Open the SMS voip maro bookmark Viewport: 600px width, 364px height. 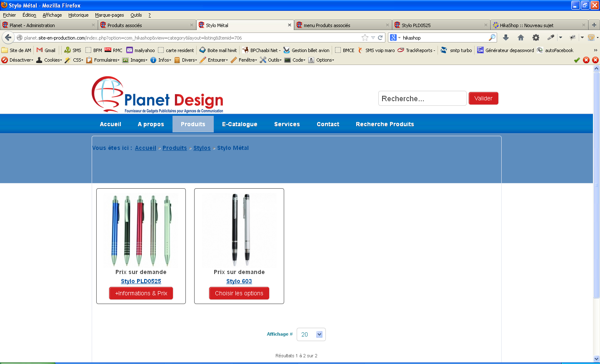tap(376, 50)
